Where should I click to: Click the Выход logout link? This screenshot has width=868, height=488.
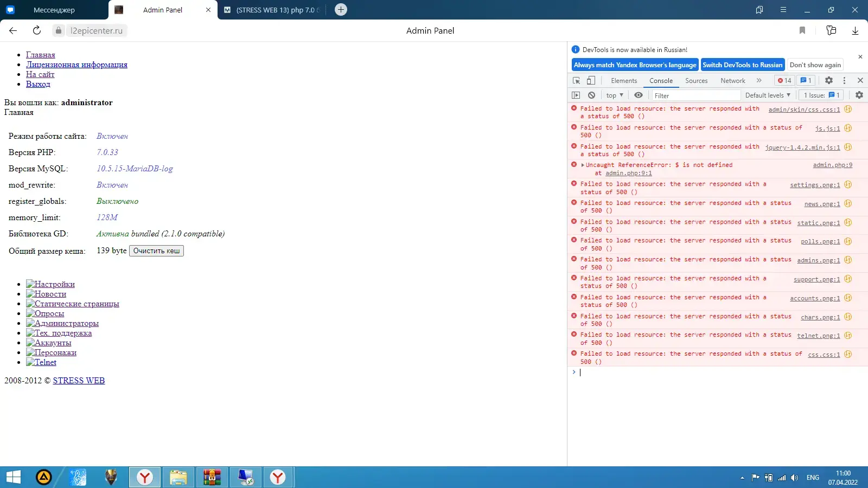[x=38, y=84]
